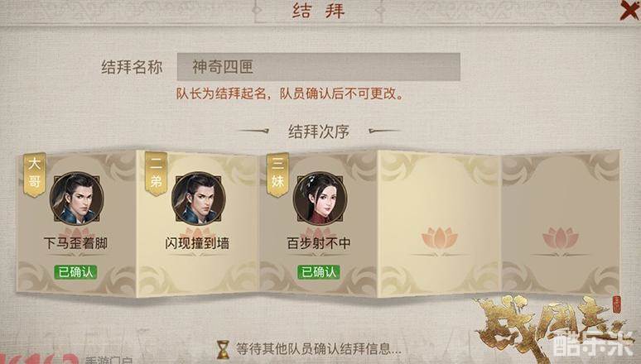Click the 等待其他队员确认结拜信息 status text
This screenshot has width=641, height=364.
(x=319, y=349)
